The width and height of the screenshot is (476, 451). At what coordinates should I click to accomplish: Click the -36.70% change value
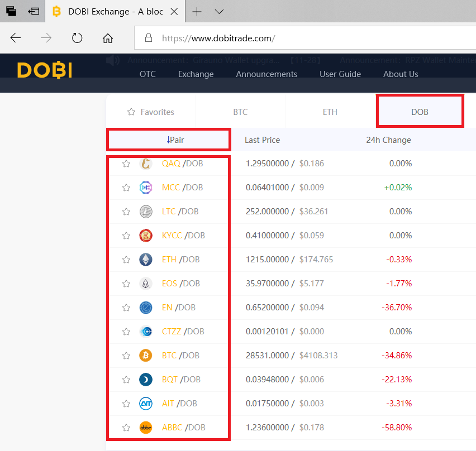(x=397, y=308)
